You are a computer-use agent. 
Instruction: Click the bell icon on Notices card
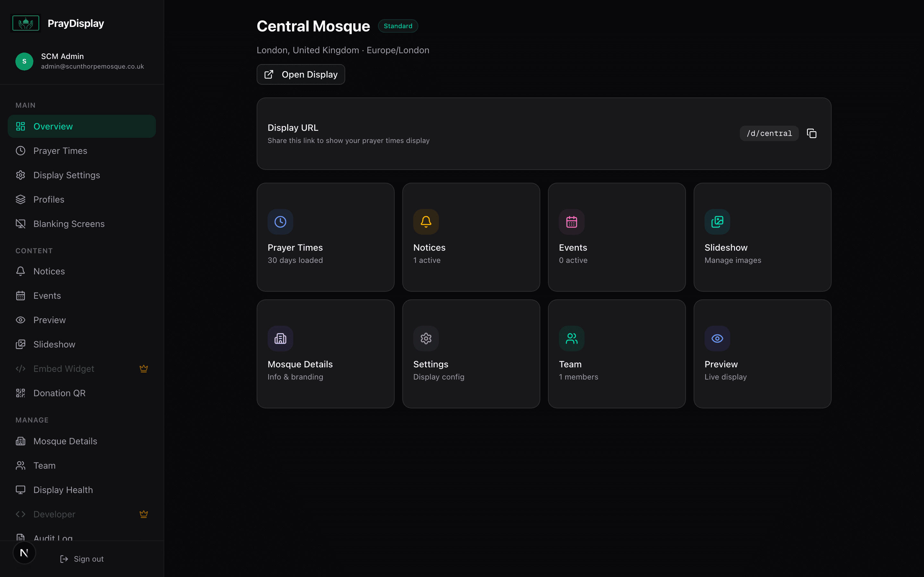coord(426,222)
